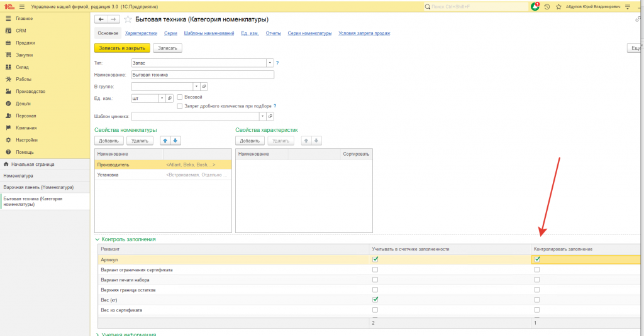Toggle Артикул fill control checkbox
The image size is (644, 336).
(537, 259)
